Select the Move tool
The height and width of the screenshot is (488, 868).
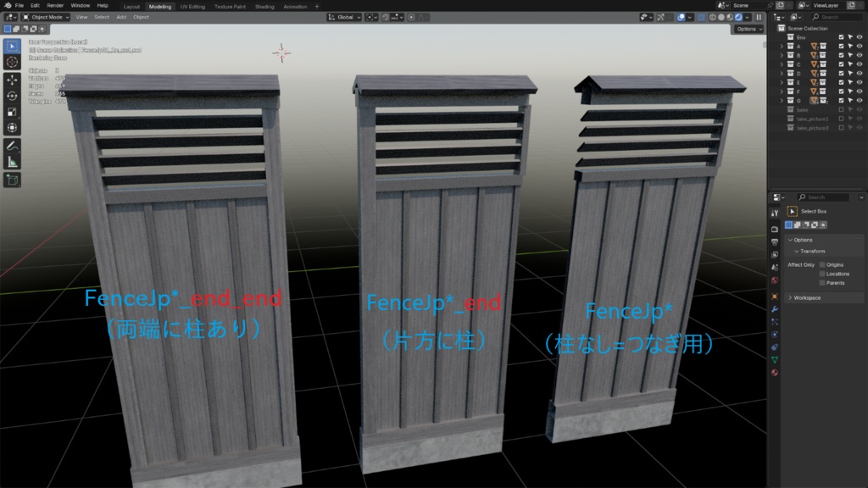tap(12, 80)
